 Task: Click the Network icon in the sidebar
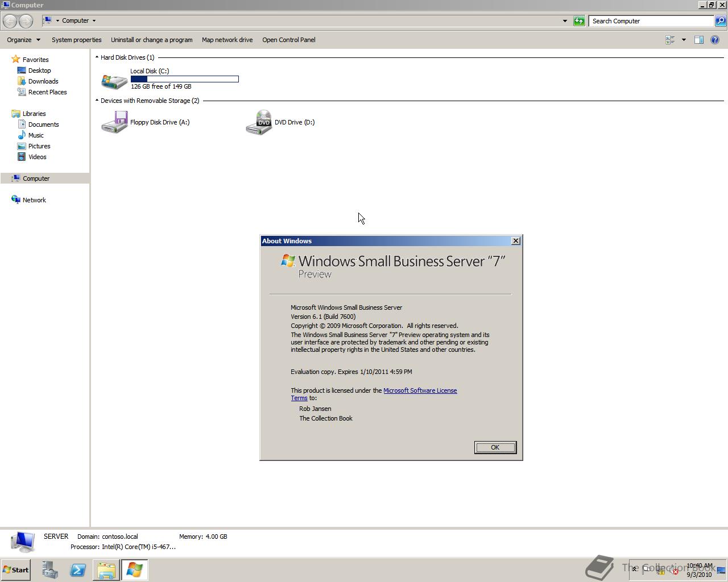16,199
